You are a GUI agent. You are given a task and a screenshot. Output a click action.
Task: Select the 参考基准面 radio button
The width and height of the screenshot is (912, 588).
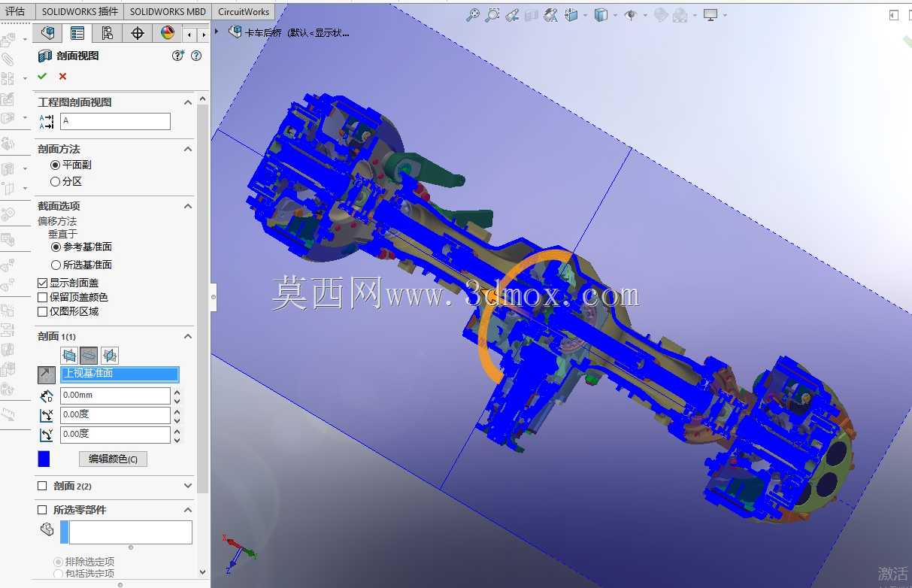(56, 247)
